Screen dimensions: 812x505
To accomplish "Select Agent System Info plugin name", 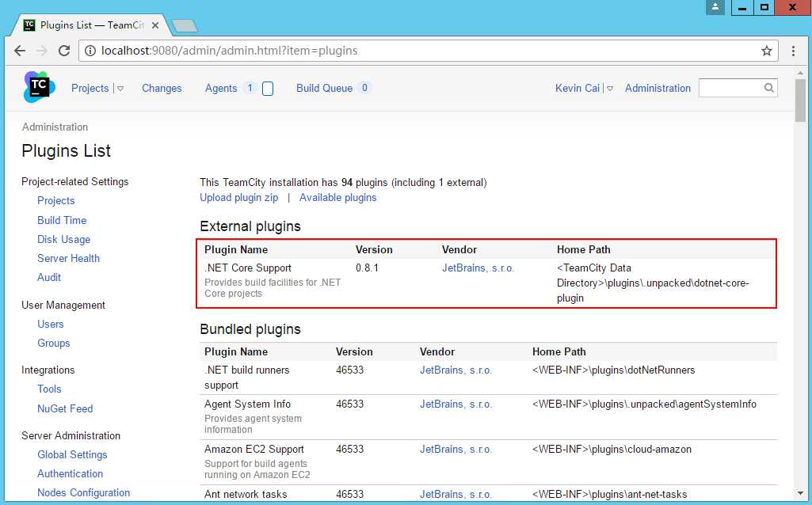I will (247, 404).
